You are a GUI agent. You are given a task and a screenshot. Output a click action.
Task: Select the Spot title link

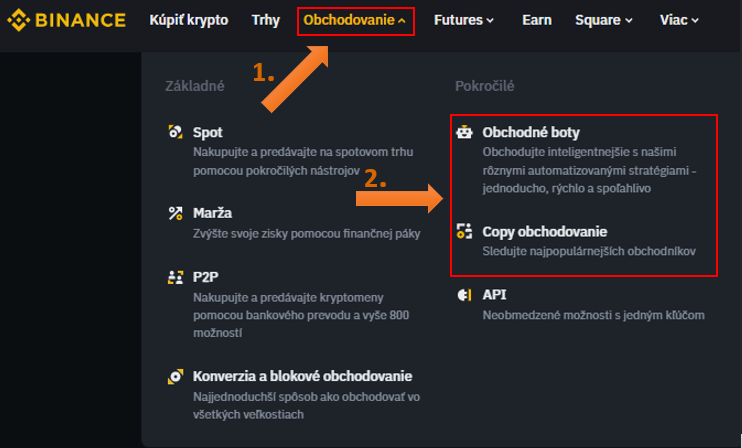(x=207, y=132)
